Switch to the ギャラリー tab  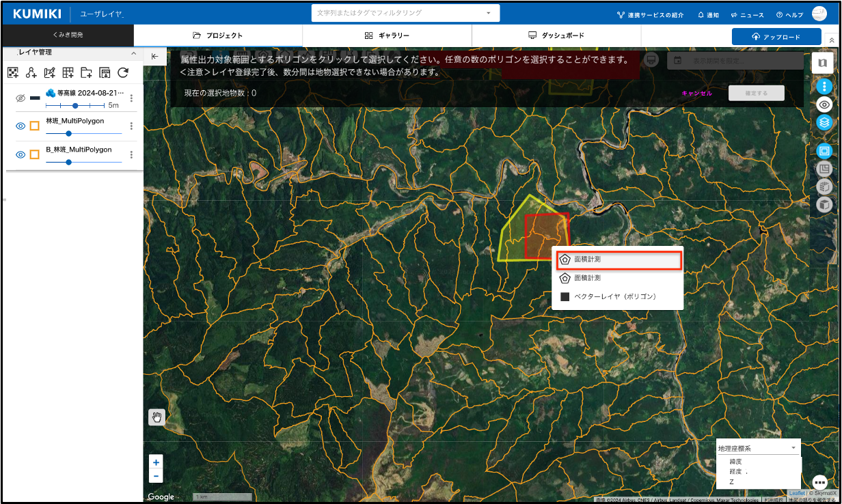click(387, 36)
